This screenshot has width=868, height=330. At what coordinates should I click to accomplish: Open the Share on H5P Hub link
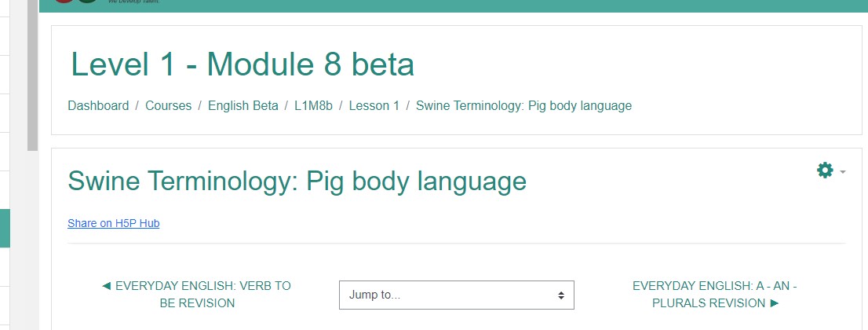coord(114,223)
